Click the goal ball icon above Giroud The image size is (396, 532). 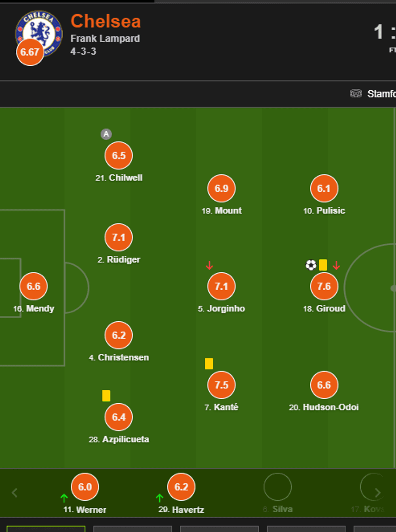coord(311,265)
